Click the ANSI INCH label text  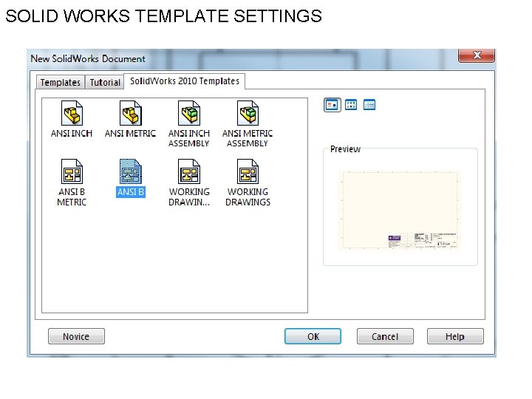click(x=72, y=133)
